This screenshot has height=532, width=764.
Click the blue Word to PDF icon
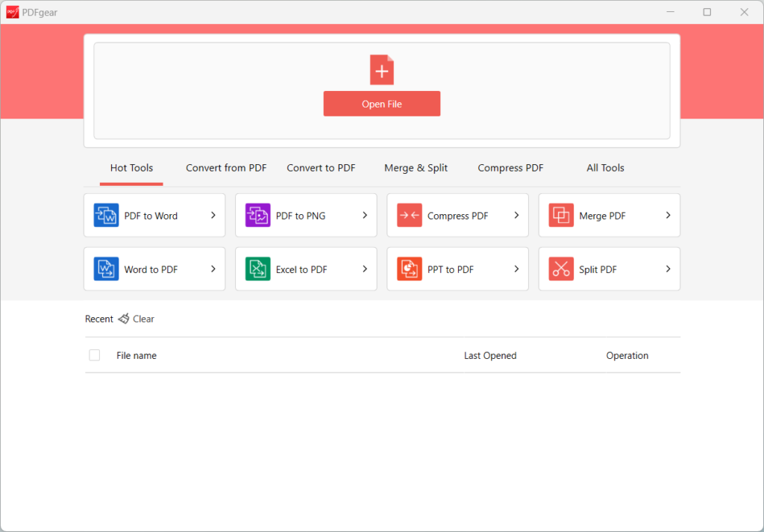[x=106, y=269]
